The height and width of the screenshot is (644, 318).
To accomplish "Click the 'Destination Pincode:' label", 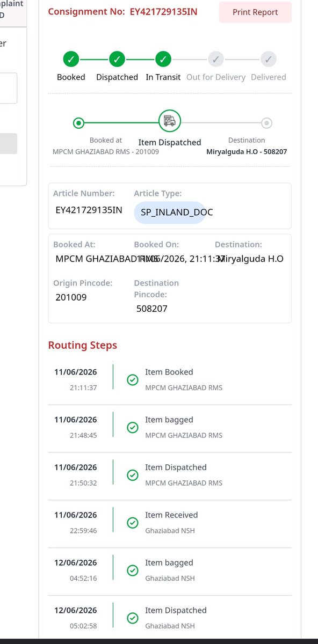I will tap(156, 289).
